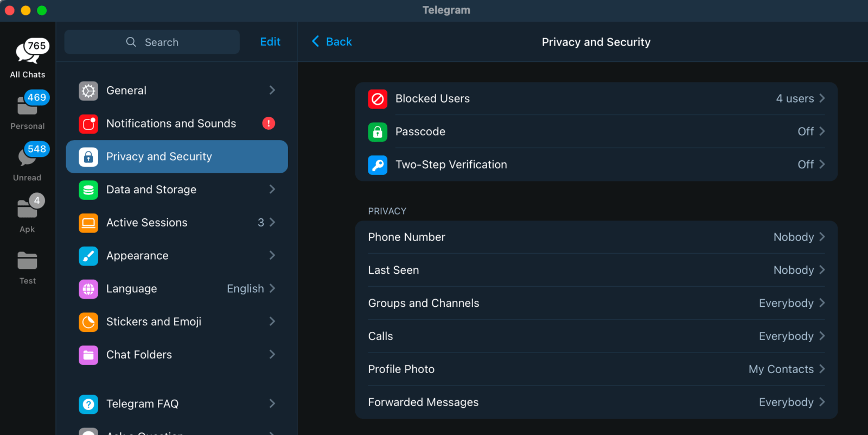868x435 pixels.
Task: Expand Telegram FAQ chevron
Action: 272,404
